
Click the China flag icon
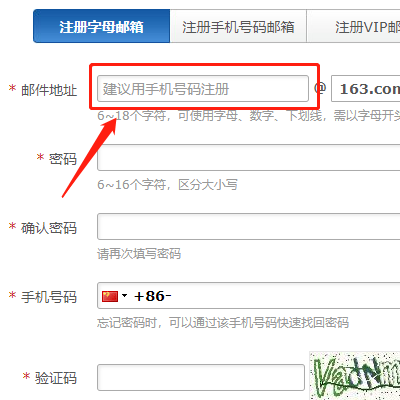point(110,296)
